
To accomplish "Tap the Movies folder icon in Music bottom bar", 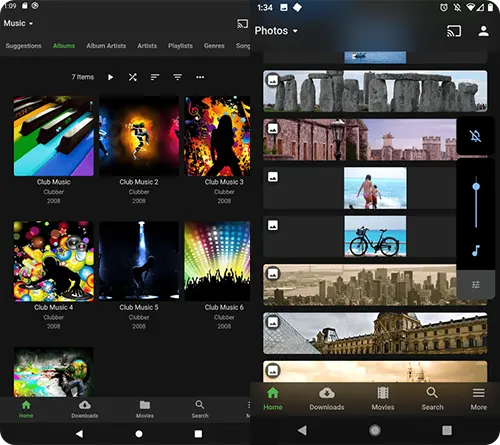I will pos(145,405).
